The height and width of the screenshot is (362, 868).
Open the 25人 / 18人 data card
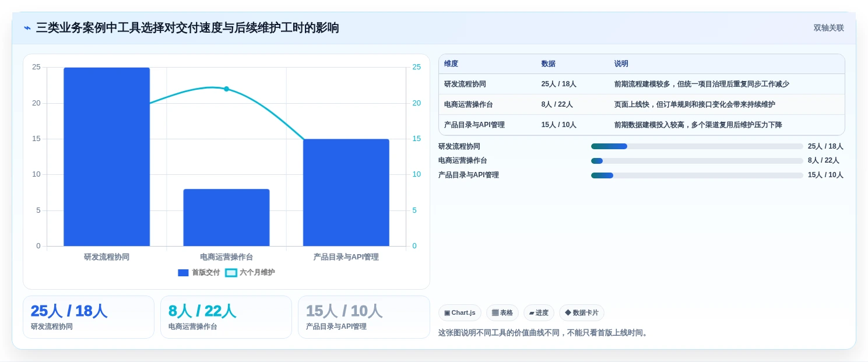pyautogui.click(x=89, y=317)
